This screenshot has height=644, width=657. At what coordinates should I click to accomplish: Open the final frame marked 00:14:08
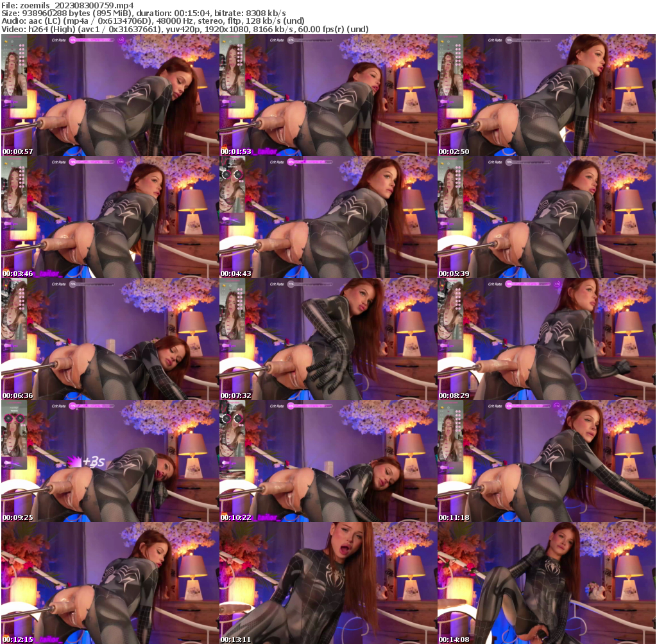[546, 582]
